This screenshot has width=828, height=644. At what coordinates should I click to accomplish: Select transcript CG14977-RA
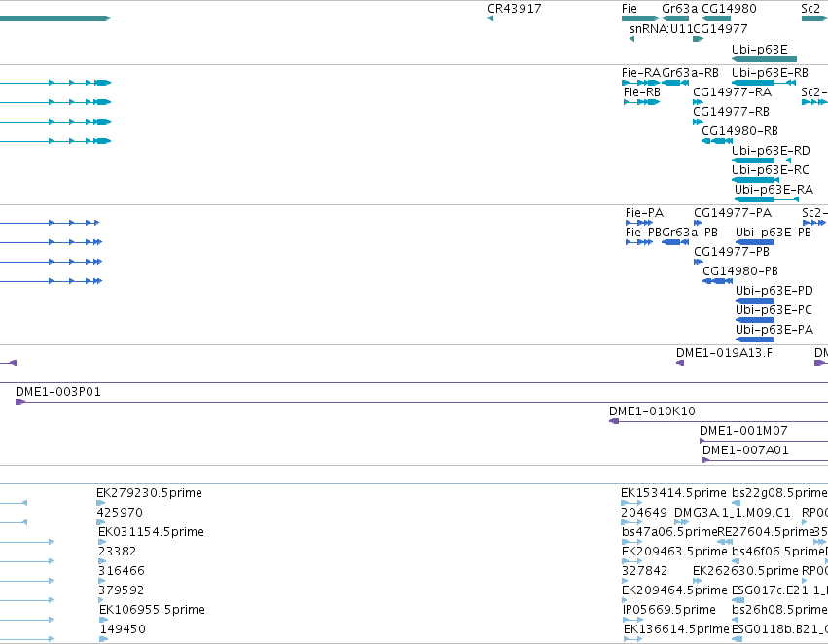point(698,102)
